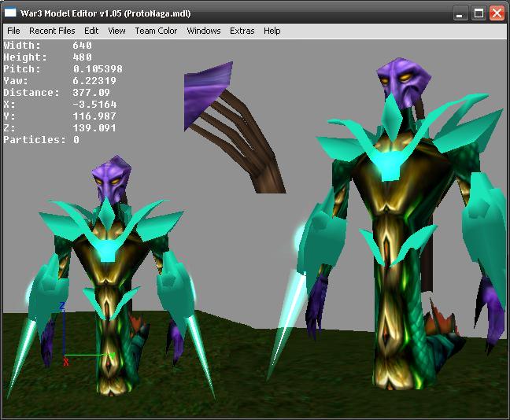The image size is (510, 420).
Task: Open the File menu
Action: pyautogui.click(x=13, y=31)
